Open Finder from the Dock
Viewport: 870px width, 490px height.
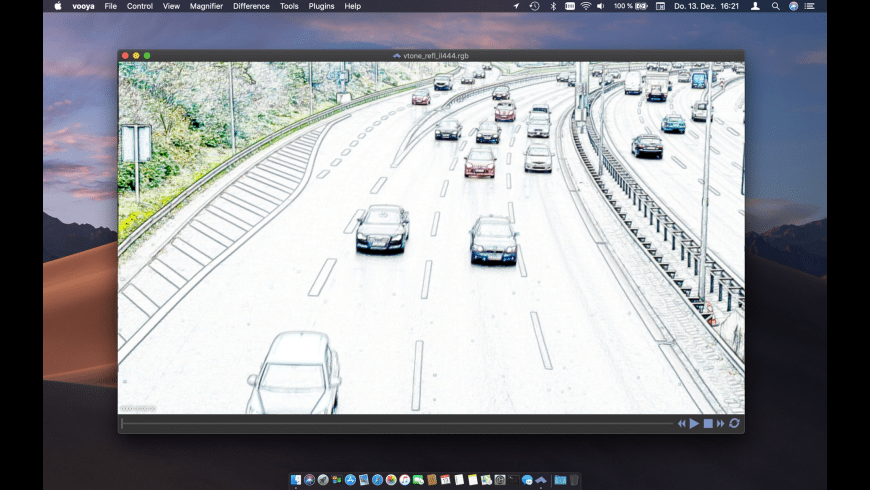pyautogui.click(x=296, y=480)
